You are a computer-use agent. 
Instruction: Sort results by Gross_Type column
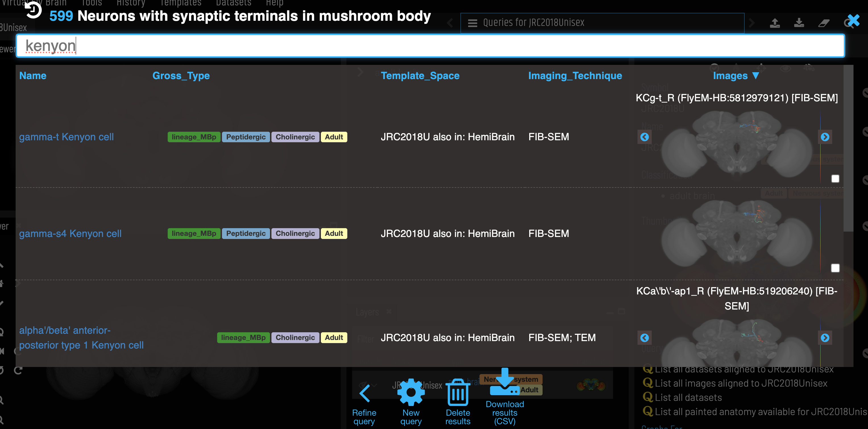(x=181, y=76)
